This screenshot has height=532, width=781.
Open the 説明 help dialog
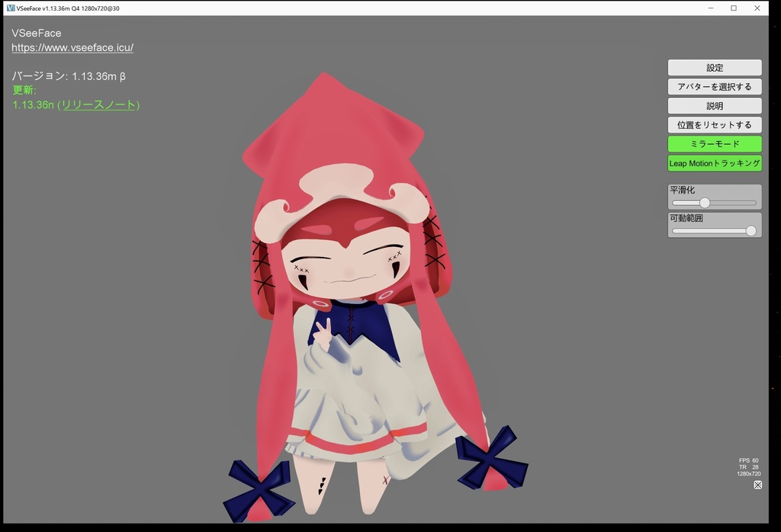(x=714, y=105)
